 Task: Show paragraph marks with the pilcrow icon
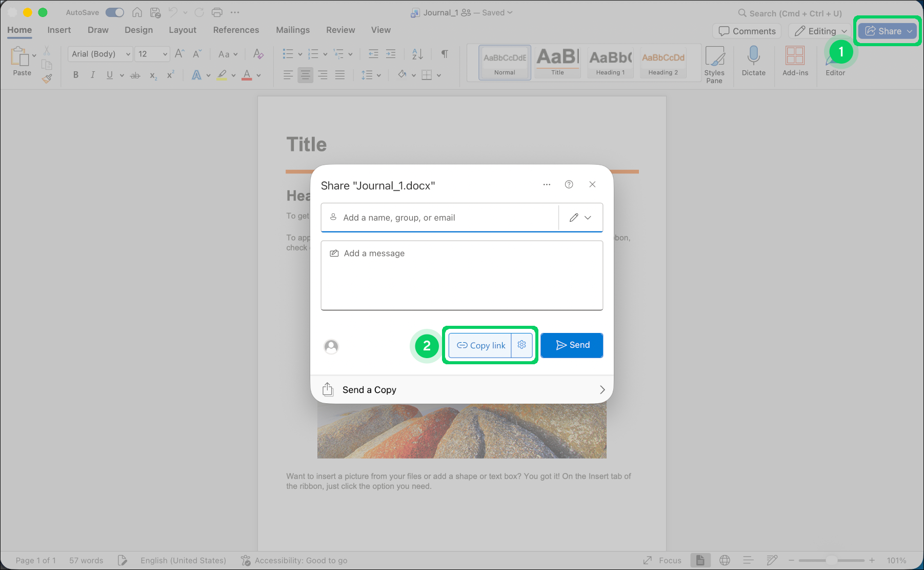444,54
